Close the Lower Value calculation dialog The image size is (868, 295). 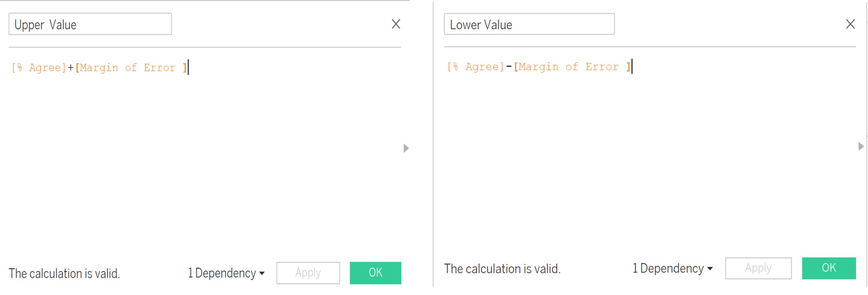850,24
